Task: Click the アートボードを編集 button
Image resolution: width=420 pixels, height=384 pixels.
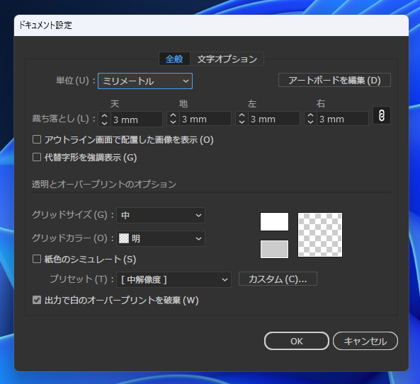Action: click(334, 80)
